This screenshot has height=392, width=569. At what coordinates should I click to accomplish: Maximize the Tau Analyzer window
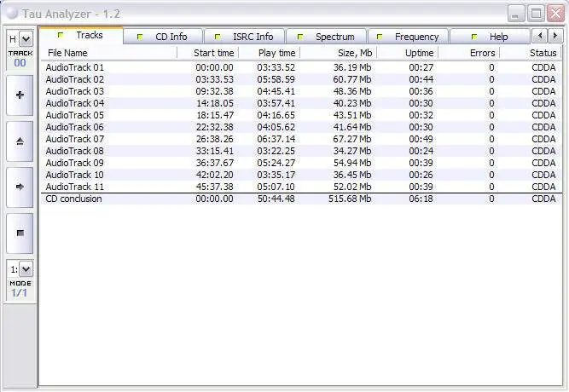(536, 14)
